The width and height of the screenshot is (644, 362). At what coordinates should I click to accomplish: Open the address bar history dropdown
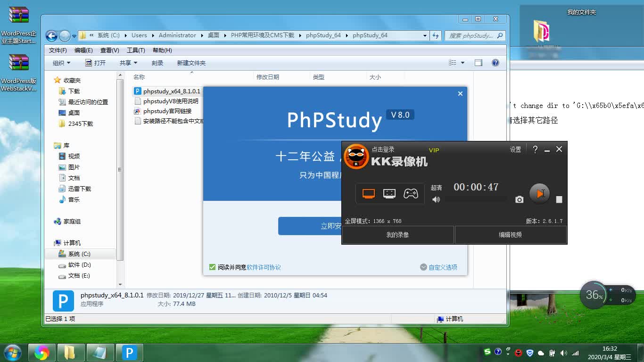pos(425,35)
